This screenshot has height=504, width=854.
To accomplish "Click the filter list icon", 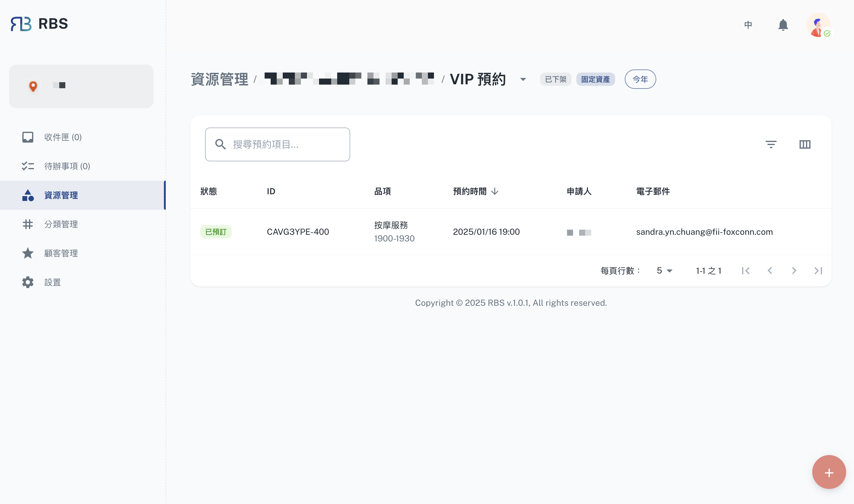I will click(771, 144).
